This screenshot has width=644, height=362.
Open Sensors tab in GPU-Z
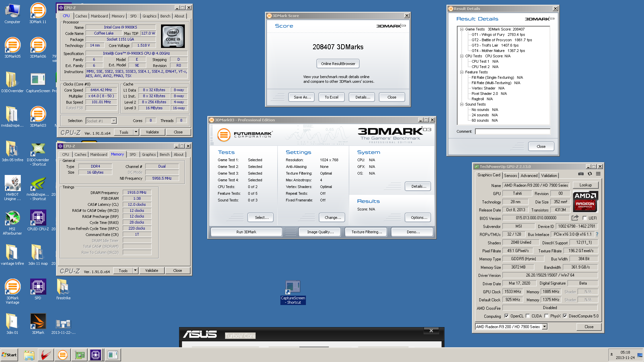tap(511, 176)
